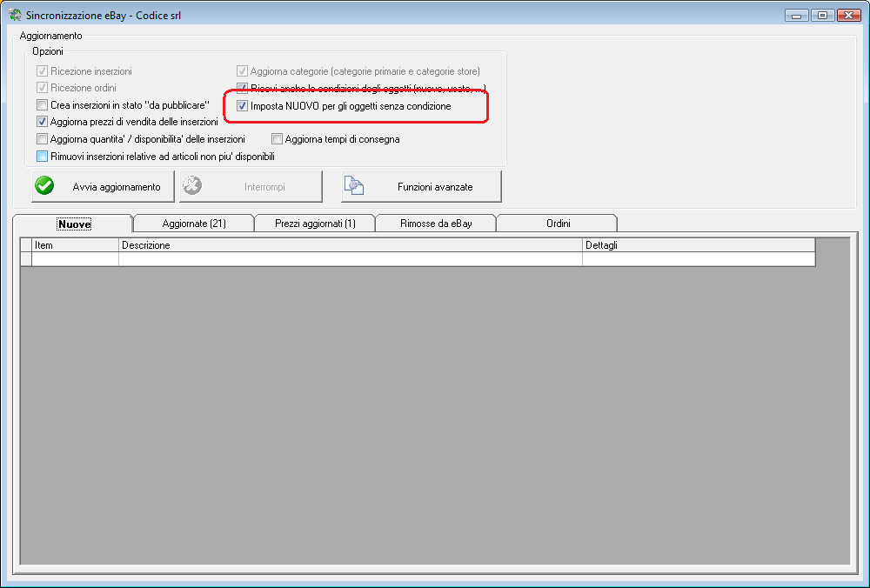This screenshot has height=588, width=870.
Task: Check Rimuovi inserzioni relative ad articoli non disponibili
Action: pyautogui.click(x=42, y=157)
